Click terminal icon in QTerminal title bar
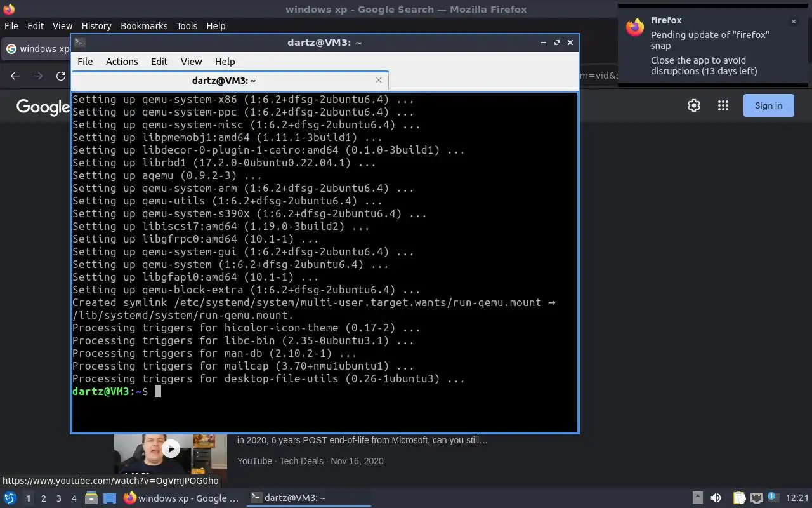Image resolution: width=812 pixels, height=508 pixels. 79,43
